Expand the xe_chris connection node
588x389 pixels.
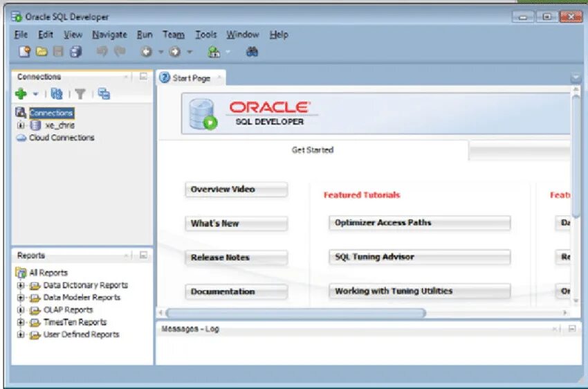(21, 125)
